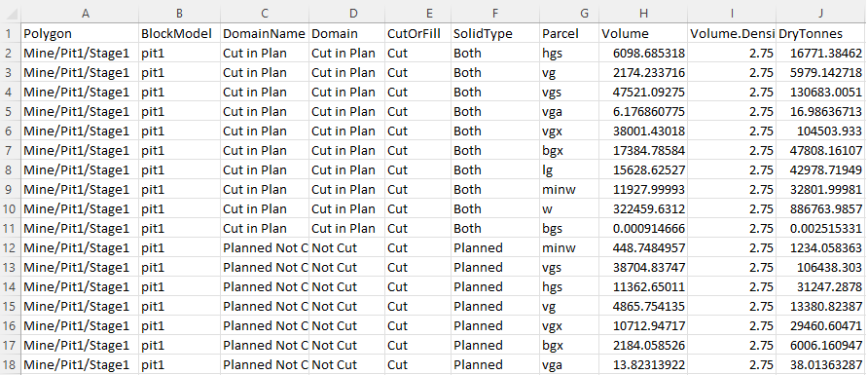Select Parcel cell 'bgs' in row 11
The image size is (868, 375).
point(569,228)
